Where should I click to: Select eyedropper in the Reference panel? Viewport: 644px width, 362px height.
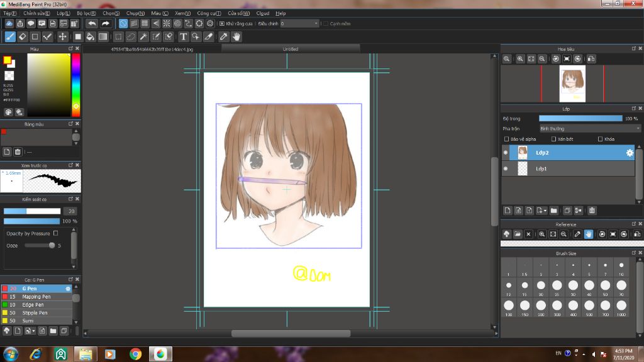[577, 234]
